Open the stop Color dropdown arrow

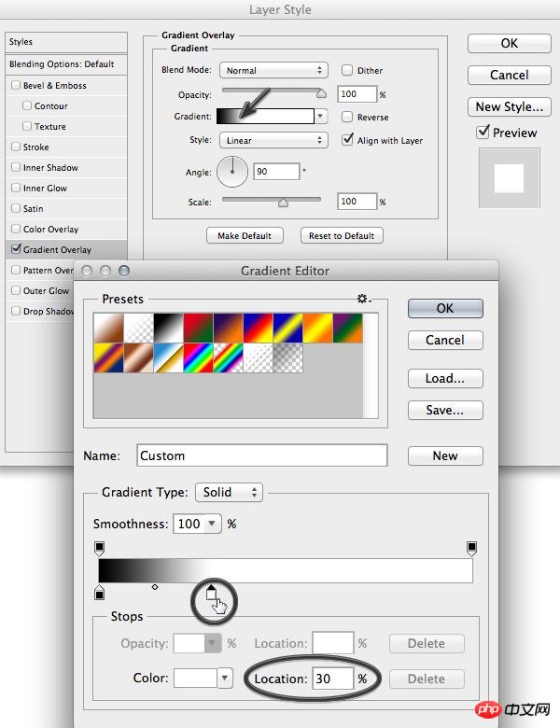[225, 678]
